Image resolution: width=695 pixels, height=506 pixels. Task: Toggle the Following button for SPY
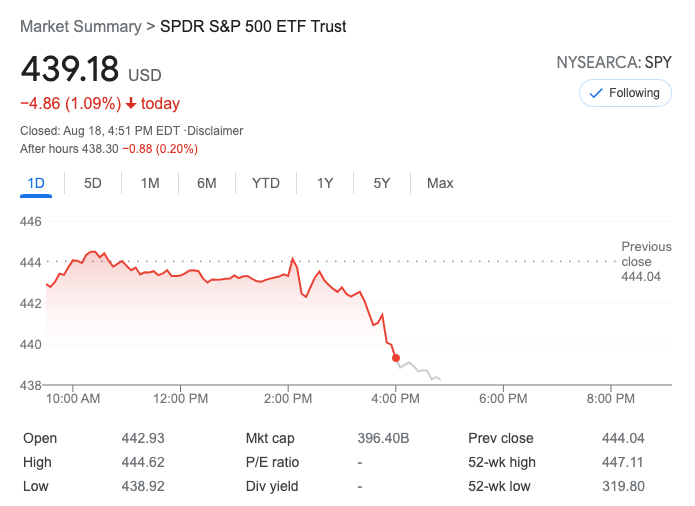click(x=625, y=93)
